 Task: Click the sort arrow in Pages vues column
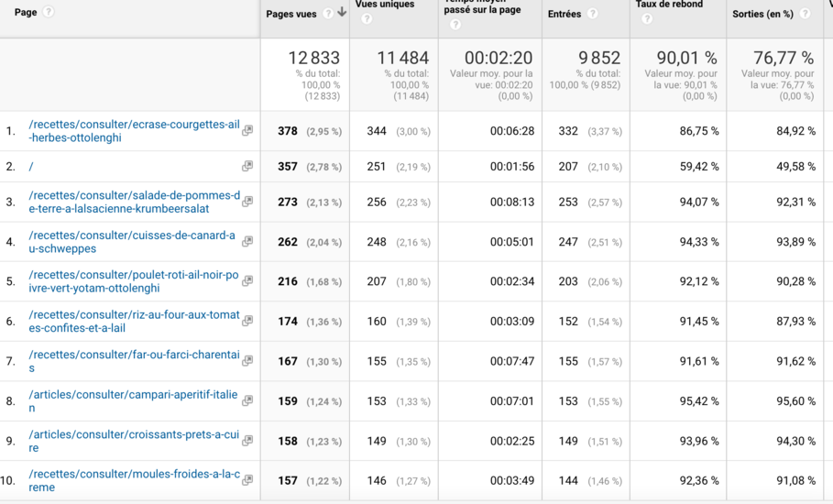tap(342, 13)
